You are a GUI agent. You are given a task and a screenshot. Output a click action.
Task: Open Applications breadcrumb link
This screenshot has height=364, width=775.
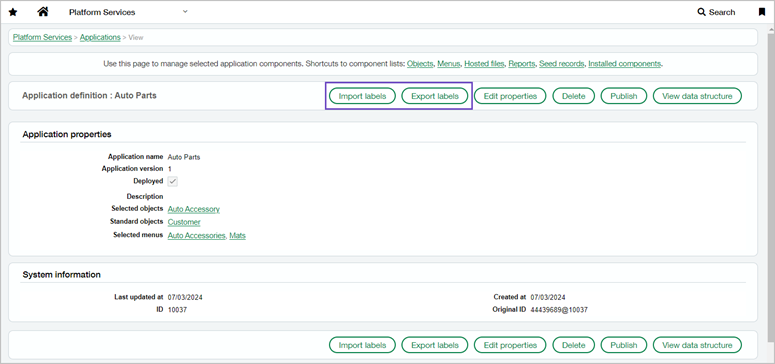(x=100, y=37)
